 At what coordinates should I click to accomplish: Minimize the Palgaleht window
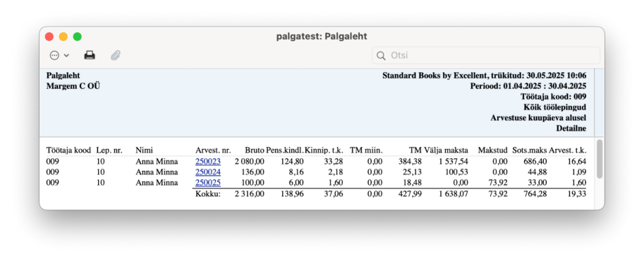(63, 37)
